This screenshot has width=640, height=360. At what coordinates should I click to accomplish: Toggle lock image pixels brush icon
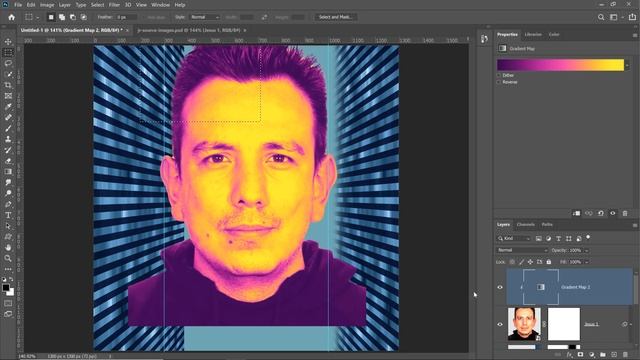pyautogui.click(x=521, y=262)
